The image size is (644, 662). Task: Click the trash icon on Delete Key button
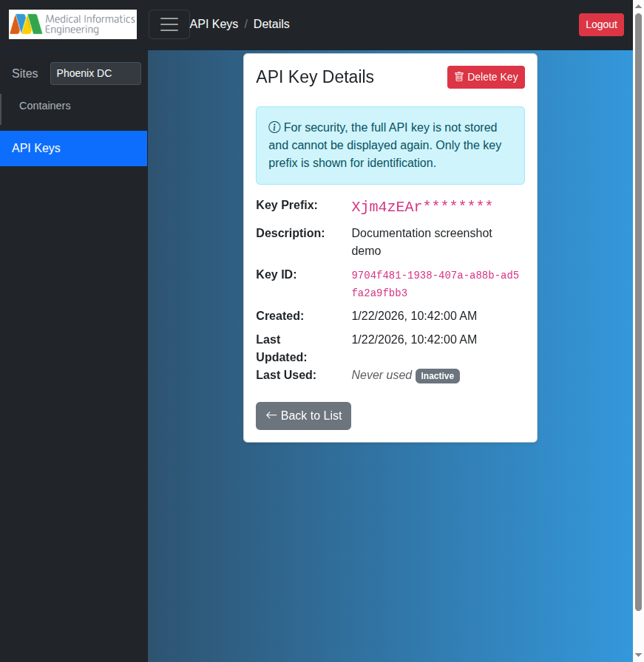(x=458, y=77)
